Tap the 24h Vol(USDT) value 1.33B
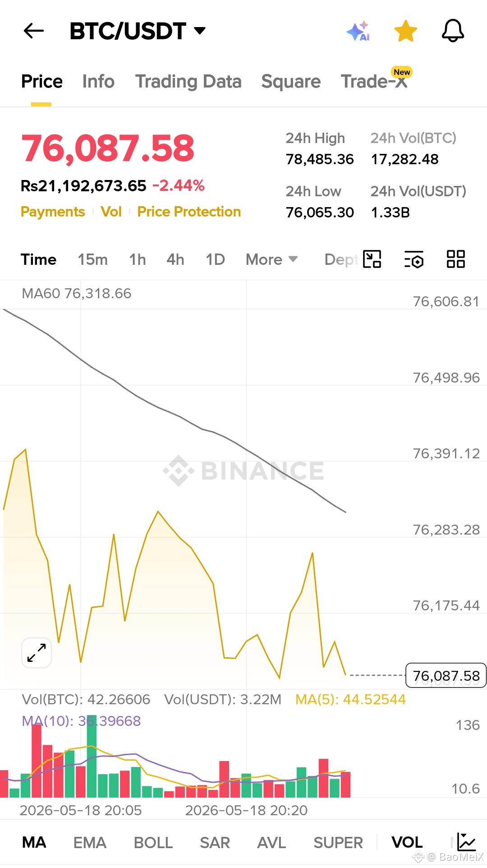This screenshot has height=868, width=487. 390,212
